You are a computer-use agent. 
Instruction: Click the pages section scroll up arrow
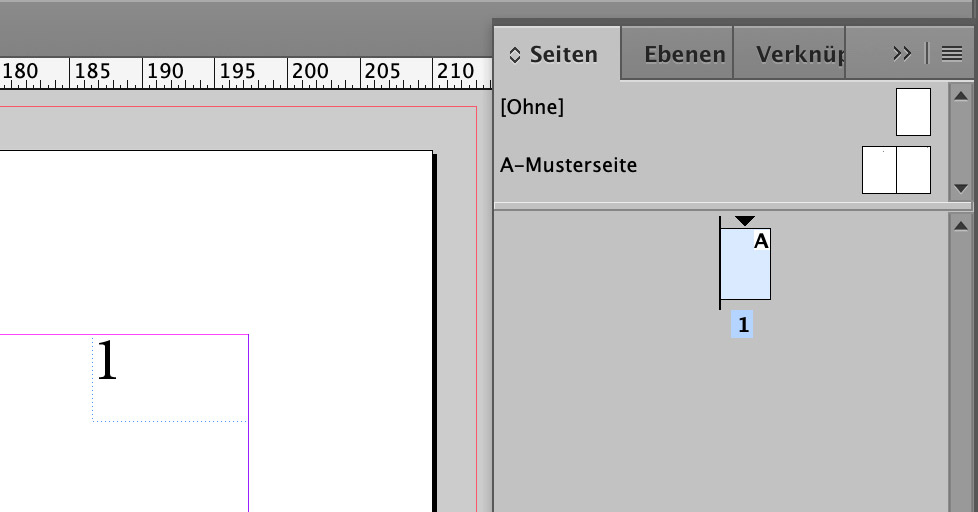tap(961, 226)
